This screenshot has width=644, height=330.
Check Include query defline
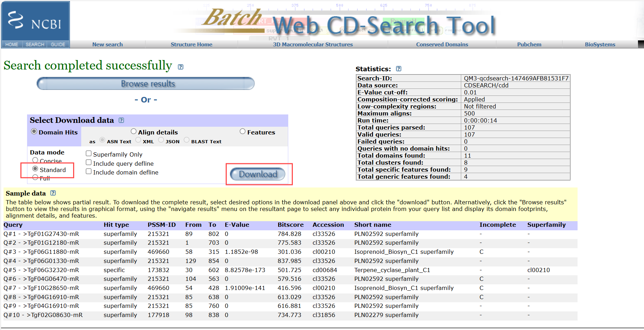[89, 163]
